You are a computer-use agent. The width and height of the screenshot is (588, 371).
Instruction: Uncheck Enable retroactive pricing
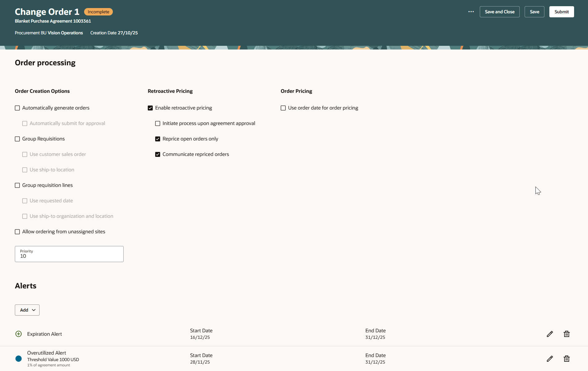coord(150,108)
